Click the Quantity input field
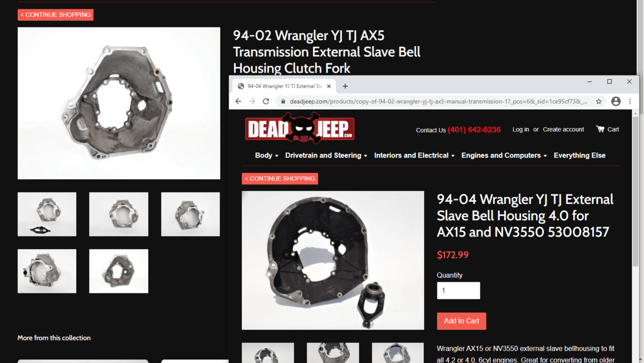This screenshot has height=363, width=644. 458,291
